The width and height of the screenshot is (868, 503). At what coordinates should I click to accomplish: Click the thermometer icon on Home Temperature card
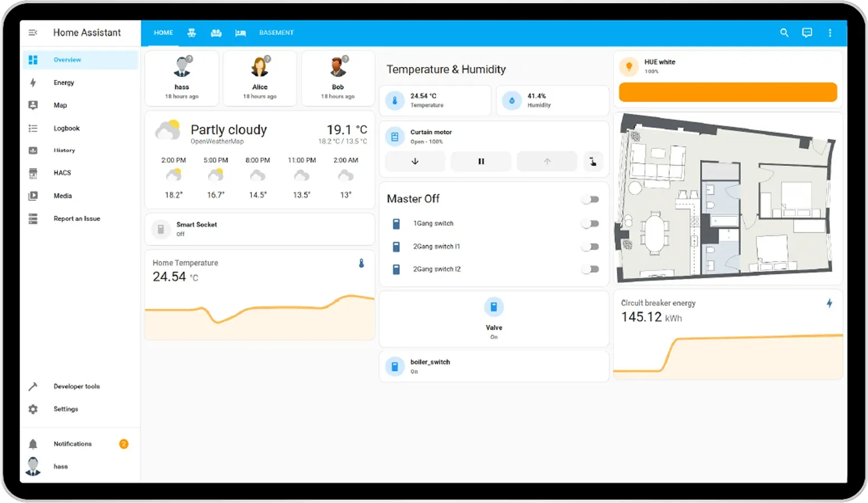[x=362, y=263]
